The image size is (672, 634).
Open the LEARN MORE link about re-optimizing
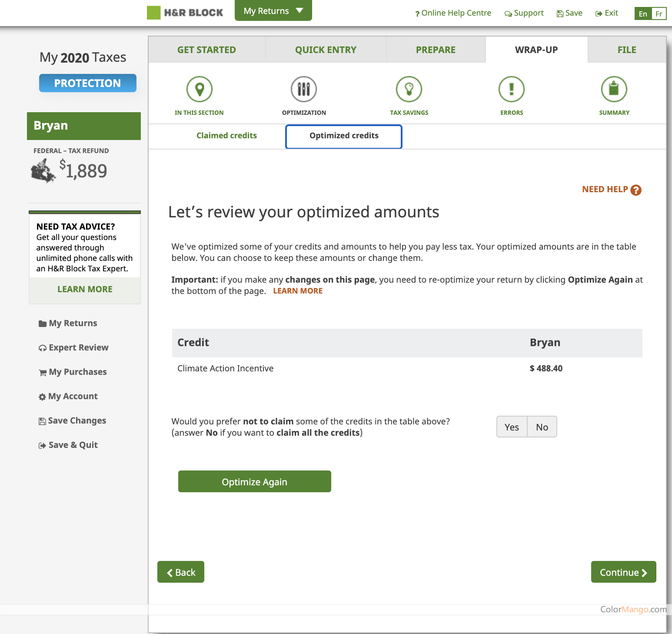pyautogui.click(x=297, y=290)
